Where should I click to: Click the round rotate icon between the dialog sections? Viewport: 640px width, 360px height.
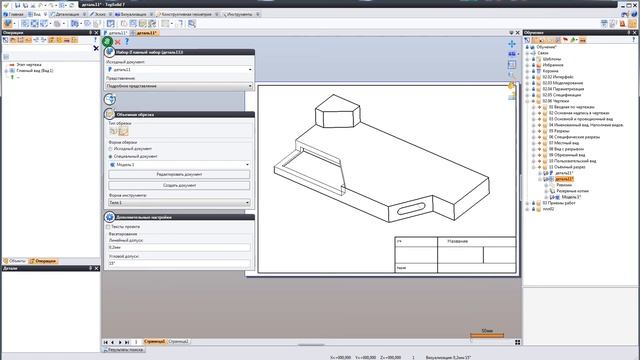[109, 99]
